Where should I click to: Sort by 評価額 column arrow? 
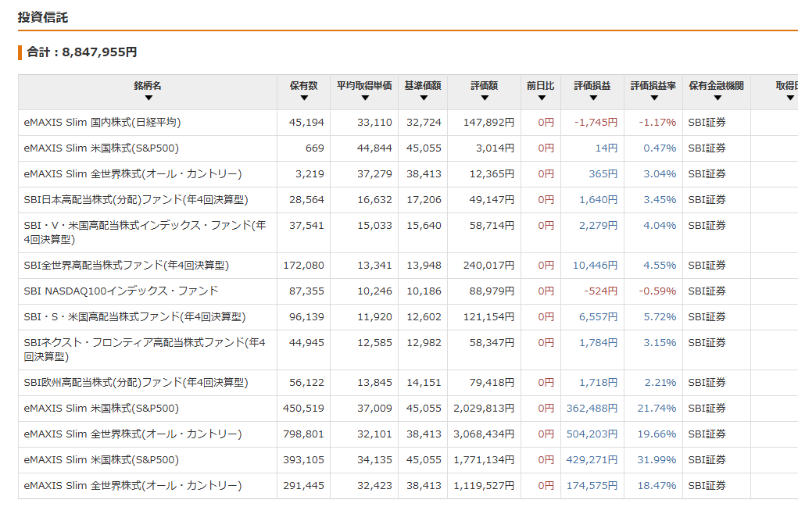tap(485, 98)
